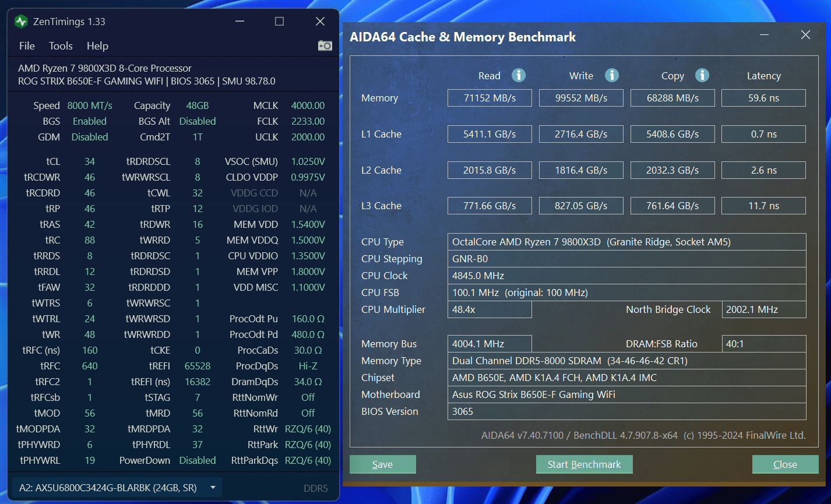
Task: Click the VSOC (SMU) value 1.0250V
Action: [x=308, y=161]
